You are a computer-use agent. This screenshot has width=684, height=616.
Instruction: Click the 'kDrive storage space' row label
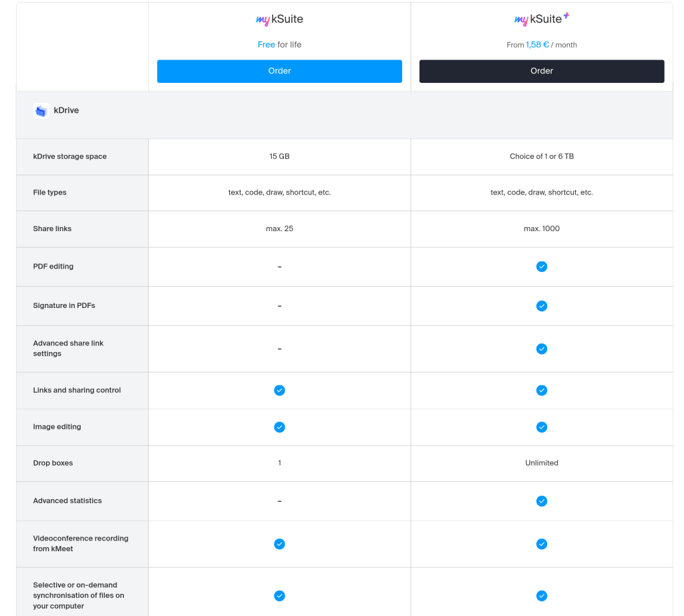(70, 156)
